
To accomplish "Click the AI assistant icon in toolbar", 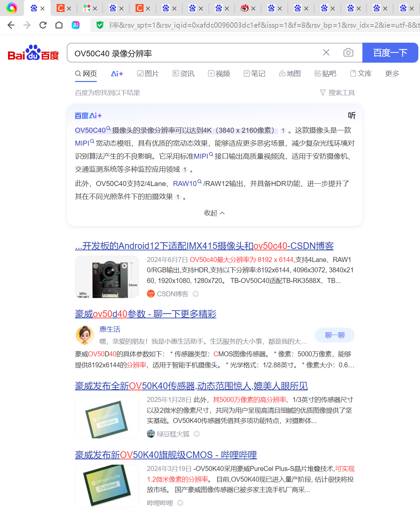I will (x=76, y=25).
